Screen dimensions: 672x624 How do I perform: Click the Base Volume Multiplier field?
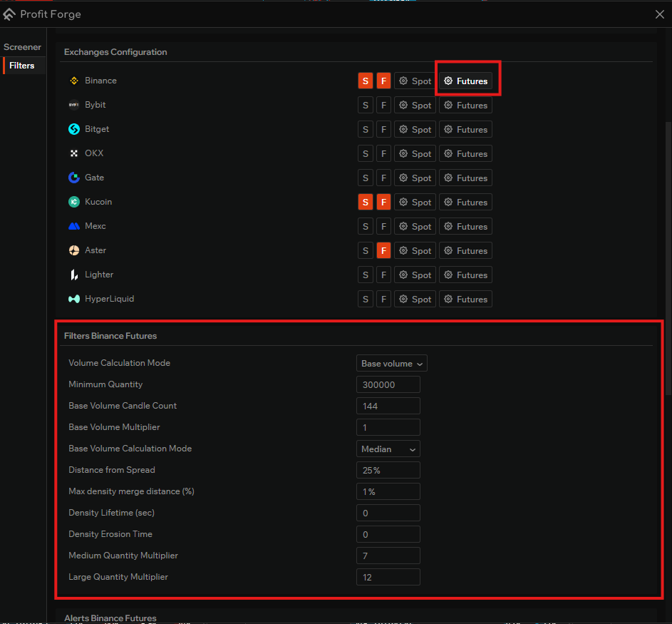[x=388, y=428]
